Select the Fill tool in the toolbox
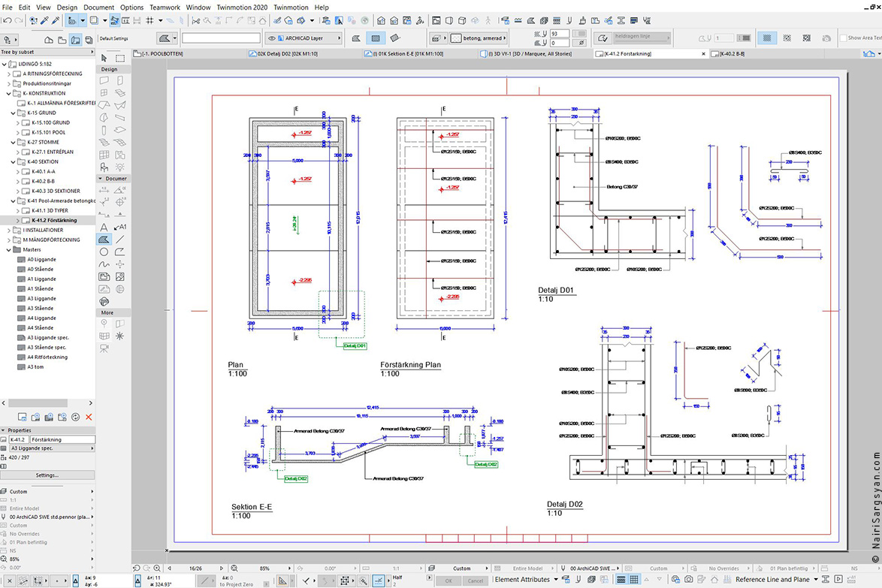The image size is (882, 588). [104, 240]
